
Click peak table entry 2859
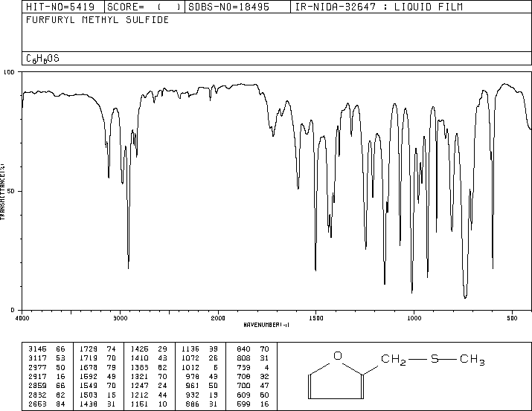(37, 386)
